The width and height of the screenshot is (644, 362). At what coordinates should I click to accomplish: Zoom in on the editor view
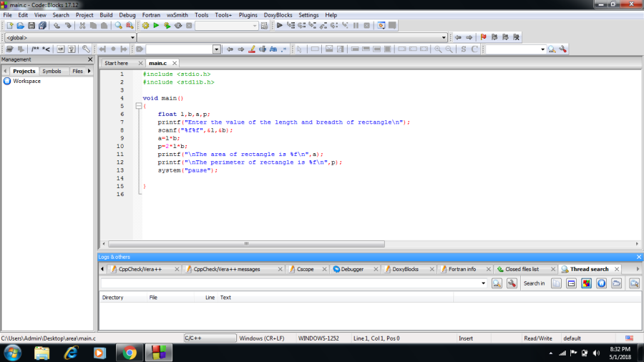pos(438,49)
